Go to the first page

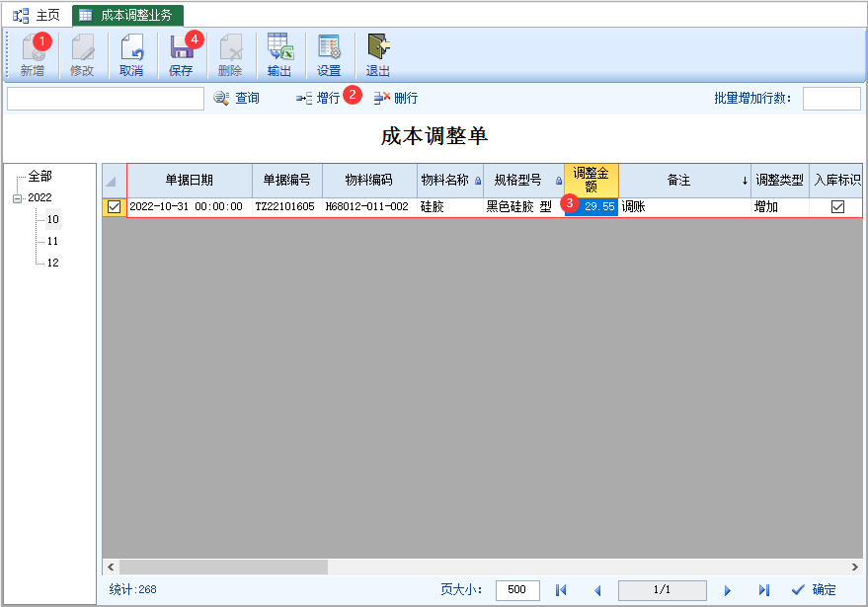[x=561, y=590]
